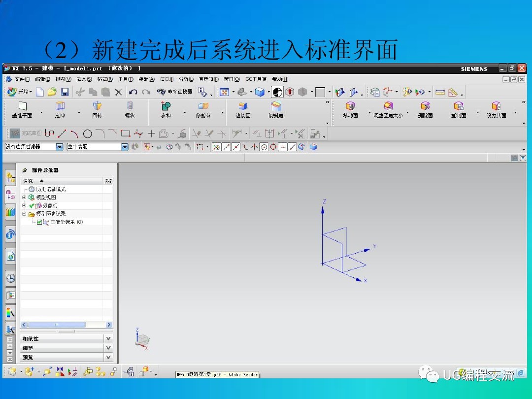The height and width of the screenshot is (399, 532).
Task: Toggle the 复制面 (Copy Face) tool
Action: coord(459,108)
